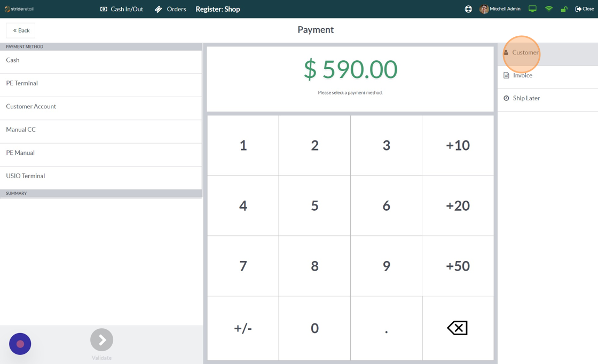Screen dimensions: 598x364
Task: Go Back to the previous screen
Action: pyautogui.click(x=21, y=30)
